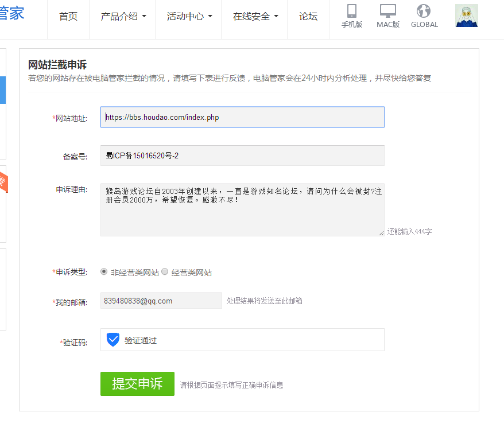
Task: Go to 首页 in navigation bar
Action: [x=68, y=16]
